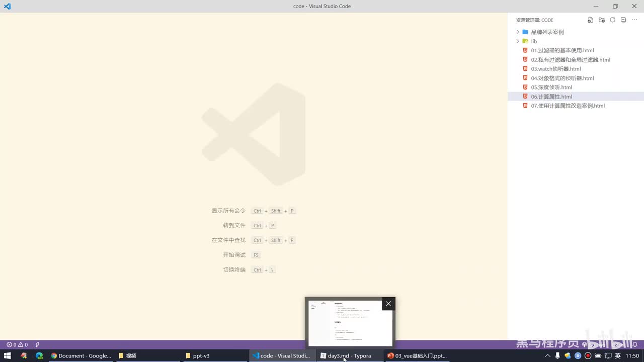The width and height of the screenshot is (644, 362).
Task: Switch to day3.md - Typora taskbar button
Action: coord(350,355)
